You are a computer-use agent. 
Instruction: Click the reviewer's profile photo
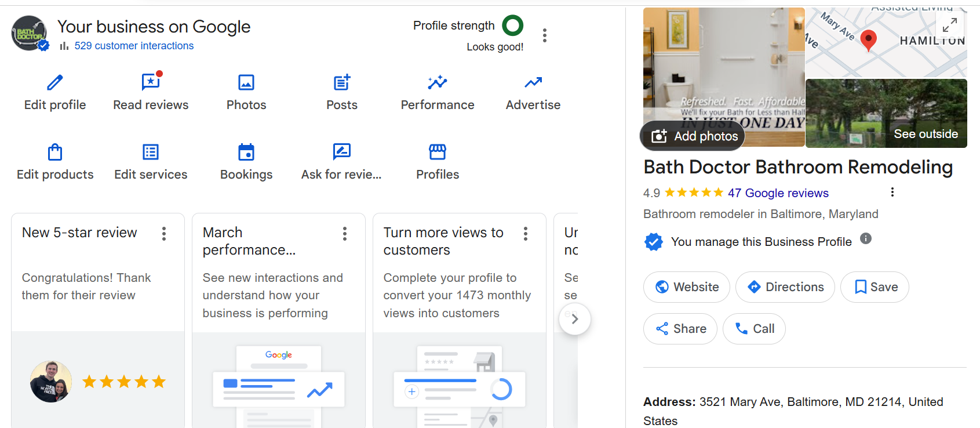pyautogui.click(x=51, y=382)
